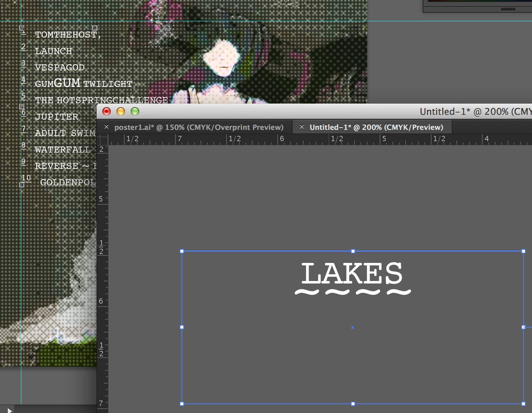Click the red close window button

click(107, 111)
